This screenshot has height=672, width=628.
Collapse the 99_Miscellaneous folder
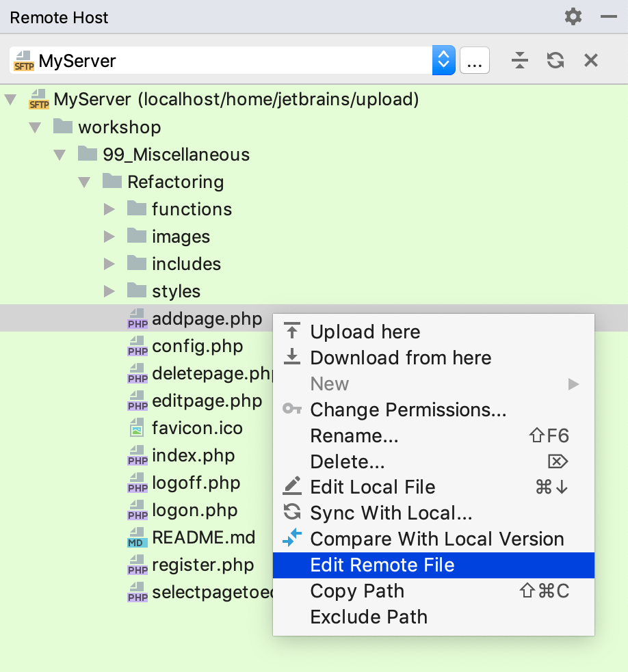(x=60, y=154)
